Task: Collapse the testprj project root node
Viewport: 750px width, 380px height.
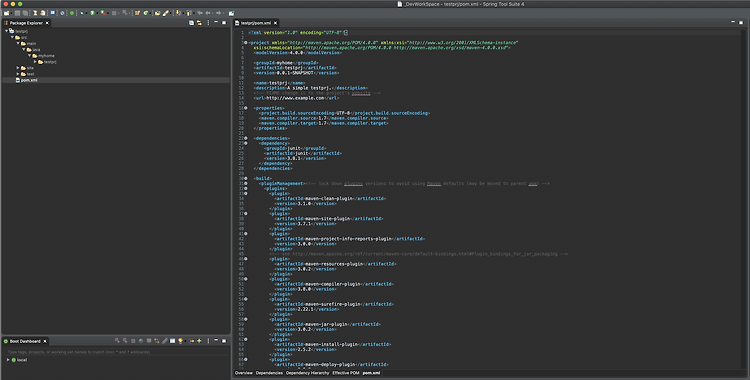Action: coord(6,31)
